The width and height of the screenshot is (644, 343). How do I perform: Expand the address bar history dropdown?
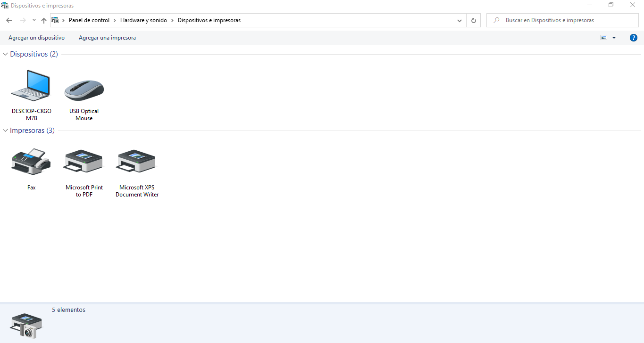pos(460,20)
